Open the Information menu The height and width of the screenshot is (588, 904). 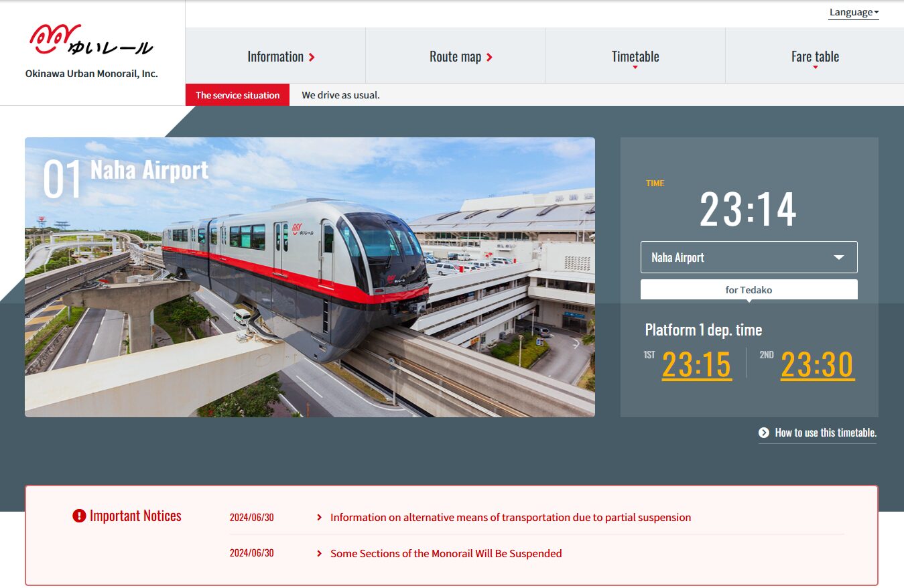pos(275,56)
